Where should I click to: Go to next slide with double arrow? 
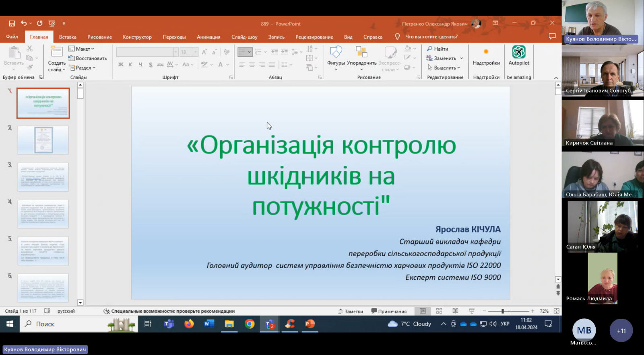point(558,293)
